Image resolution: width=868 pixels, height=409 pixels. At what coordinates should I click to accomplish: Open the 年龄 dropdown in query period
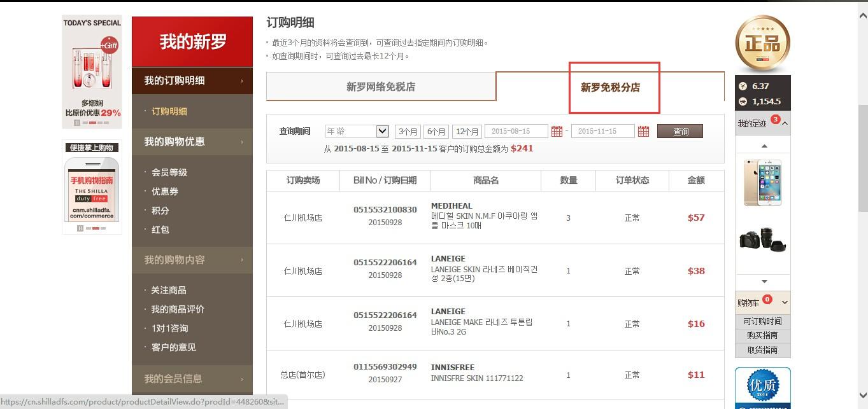[x=357, y=132]
